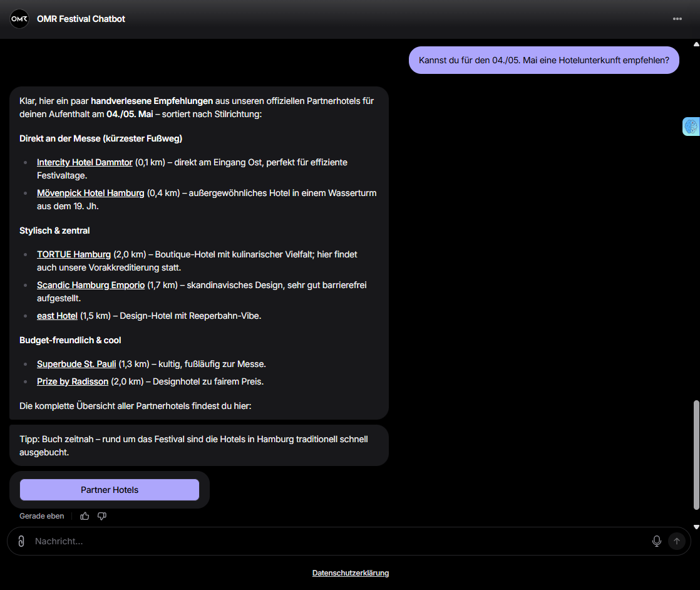Image resolution: width=700 pixels, height=590 pixels.
Task: Give the answer a thumbs down
Action: coord(102,516)
